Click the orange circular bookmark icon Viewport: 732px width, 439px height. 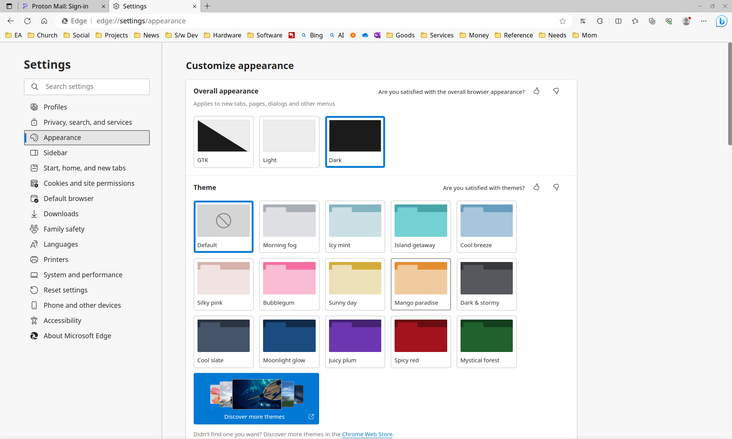[353, 35]
